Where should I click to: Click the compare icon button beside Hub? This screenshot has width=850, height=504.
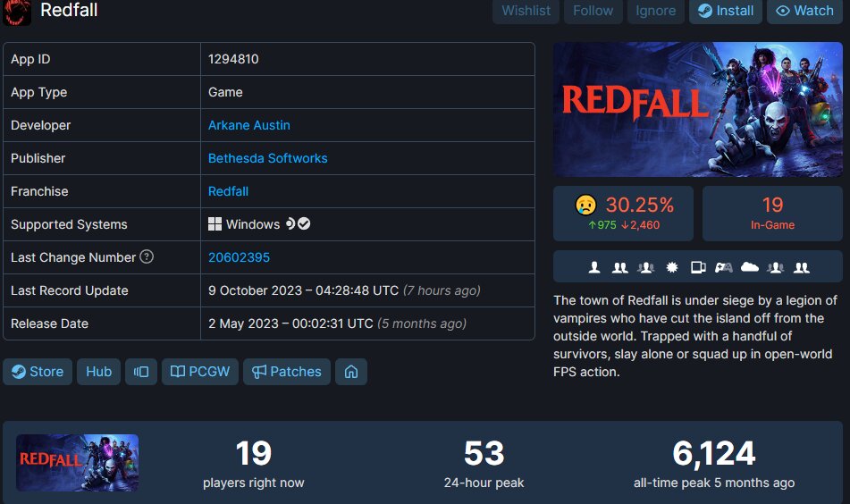coord(141,372)
